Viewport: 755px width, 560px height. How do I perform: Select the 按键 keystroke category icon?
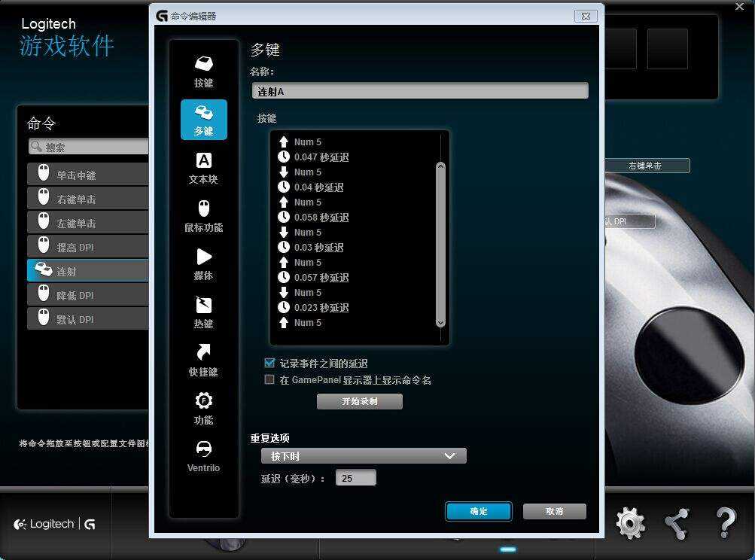[x=204, y=72]
